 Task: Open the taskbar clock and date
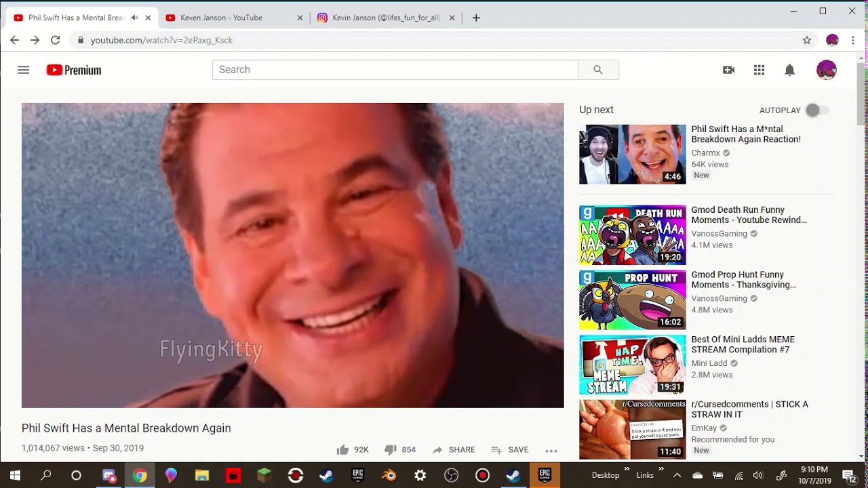tap(814, 475)
